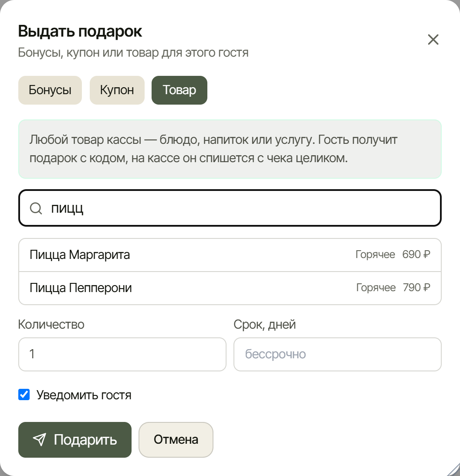Click the Срок, дней field showing бессрочно
The width and height of the screenshot is (460, 476).
coord(338,354)
